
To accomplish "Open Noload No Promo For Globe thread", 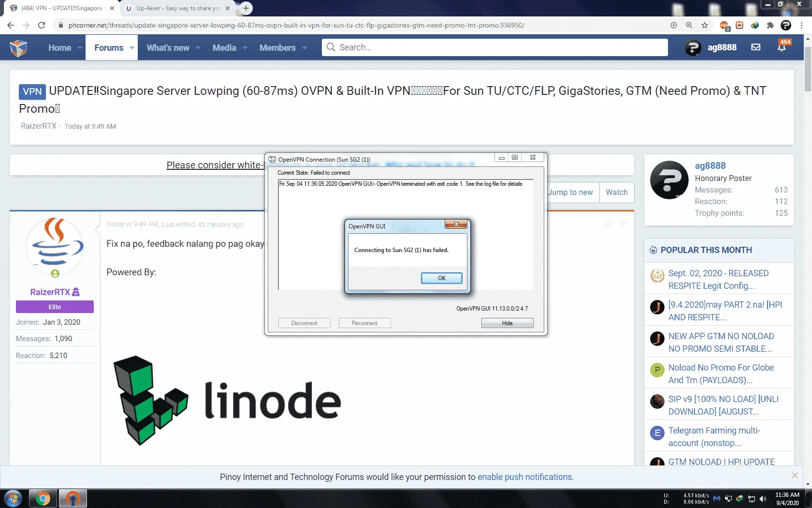I will tap(721, 374).
